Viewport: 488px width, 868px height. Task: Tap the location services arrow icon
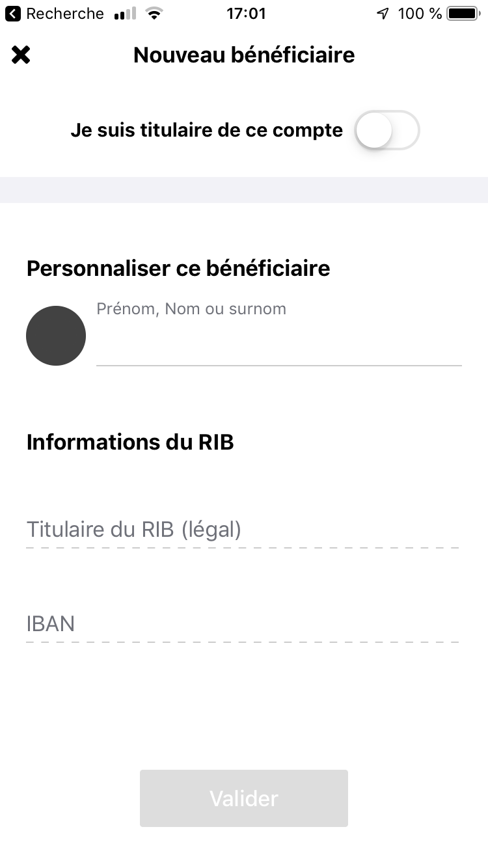tap(383, 14)
